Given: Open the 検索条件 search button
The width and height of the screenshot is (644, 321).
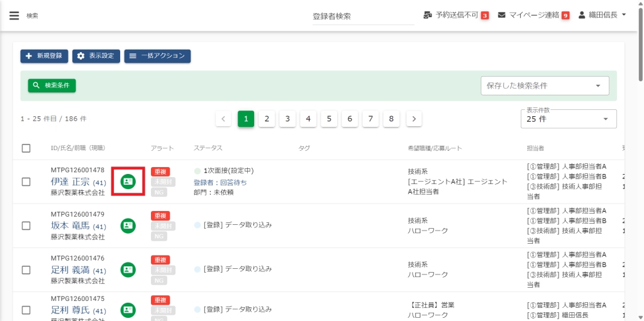Looking at the screenshot, I should 52,85.
